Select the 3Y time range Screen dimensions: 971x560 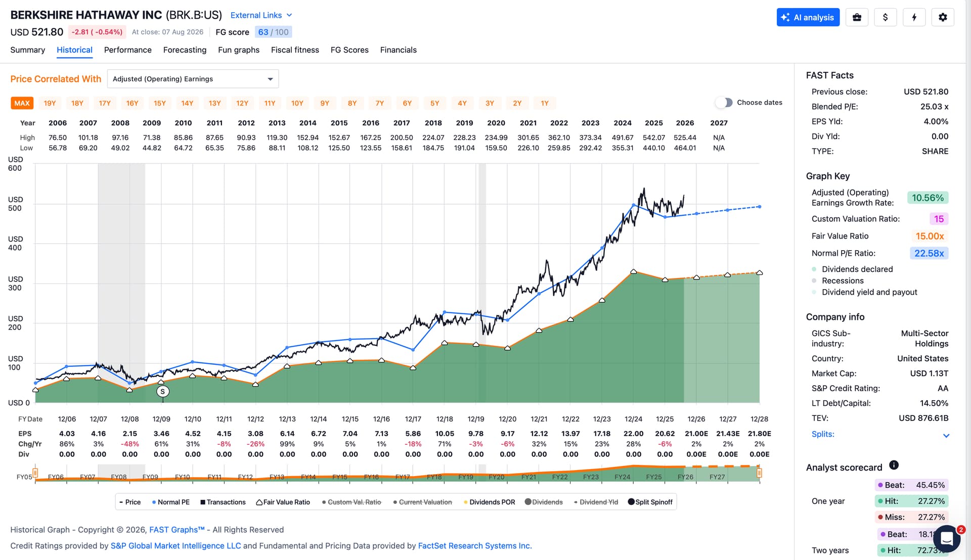[x=490, y=103]
